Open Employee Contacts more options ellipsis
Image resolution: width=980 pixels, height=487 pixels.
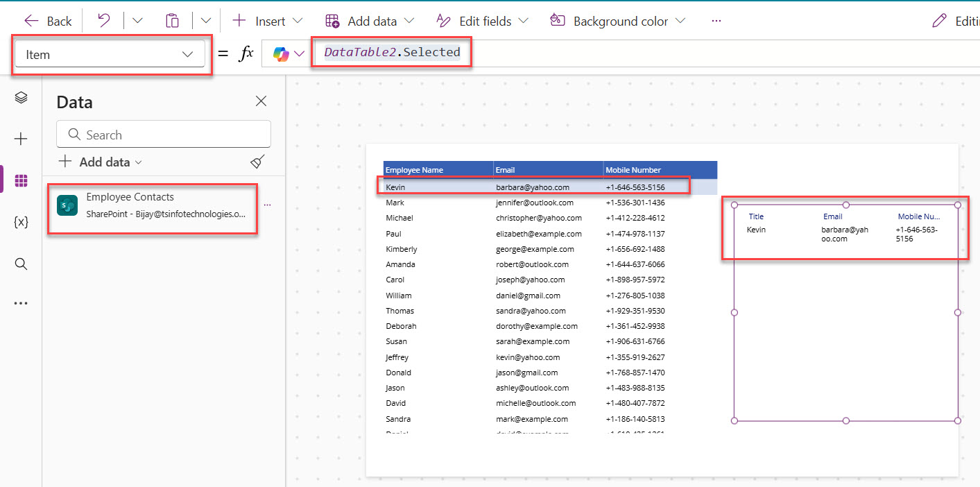pos(267,205)
